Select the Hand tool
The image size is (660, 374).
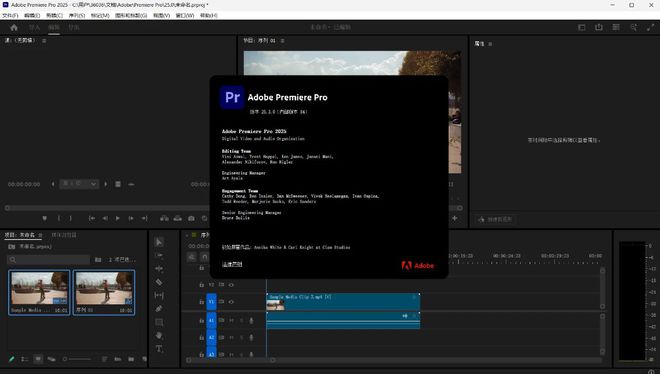point(159,335)
